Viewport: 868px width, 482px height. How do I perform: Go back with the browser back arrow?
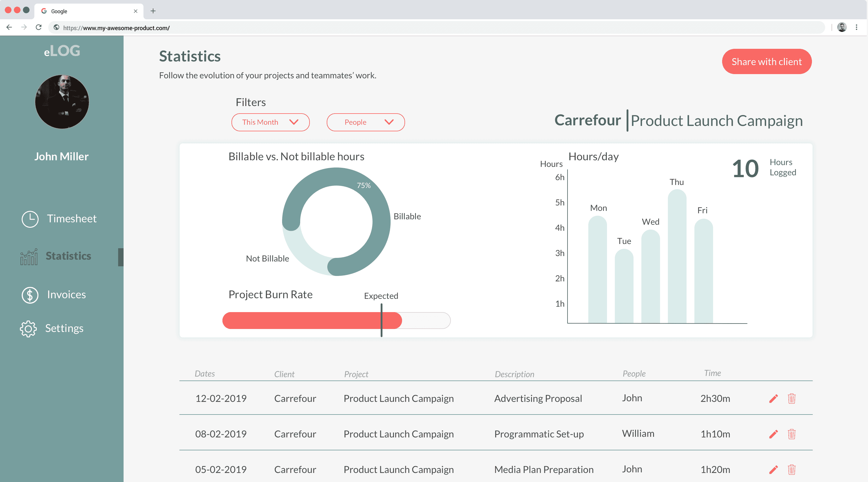9,27
